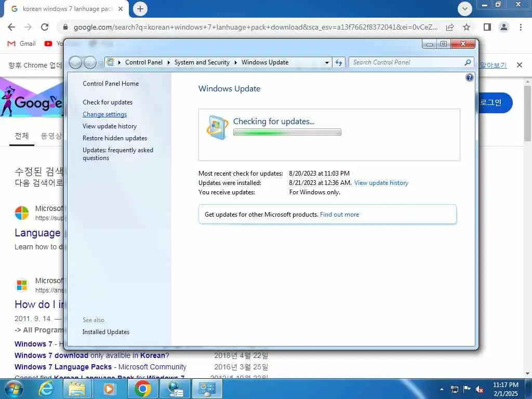Viewport: 532px width, 399px height.
Task: Expand arrow after System and Security breadcrumb
Action: (x=235, y=62)
